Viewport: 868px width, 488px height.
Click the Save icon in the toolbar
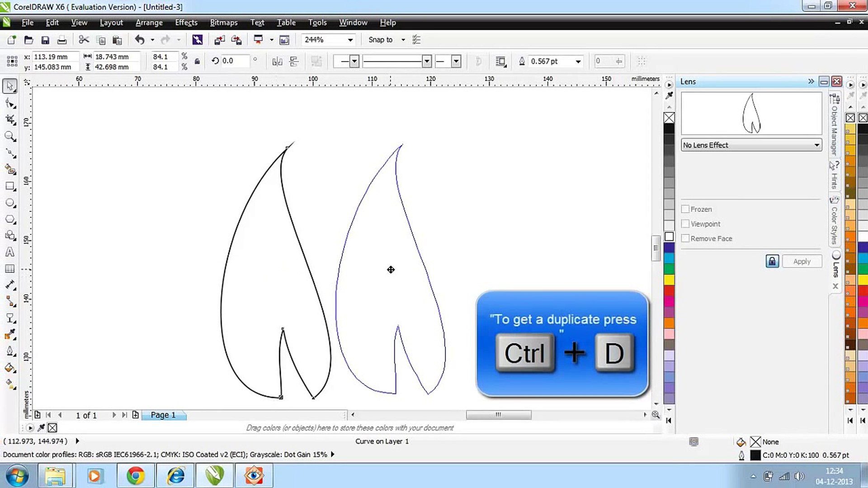click(45, 40)
